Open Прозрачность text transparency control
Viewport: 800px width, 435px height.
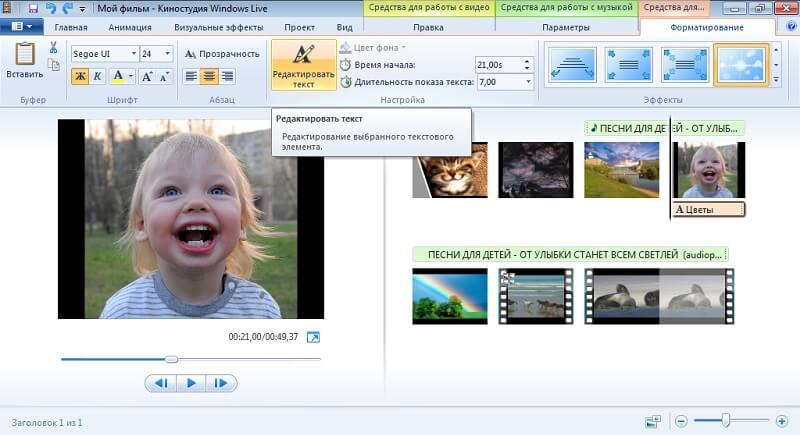pos(222,54)
